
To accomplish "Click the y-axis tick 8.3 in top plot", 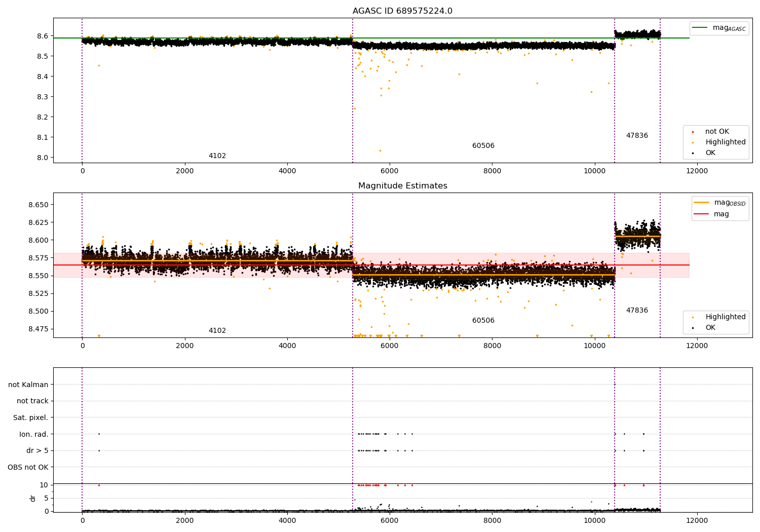I will (x=43, y=97).
